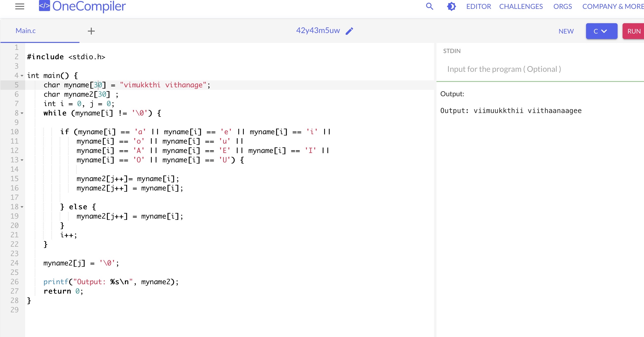Open the search magnifier

[x=430, y=6]
